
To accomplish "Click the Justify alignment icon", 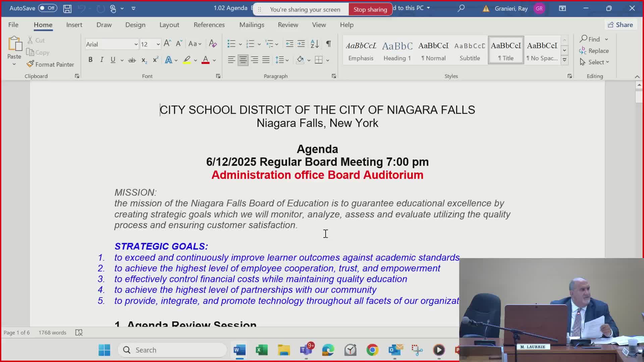I will pyautogui.click(x=266, y=60).
